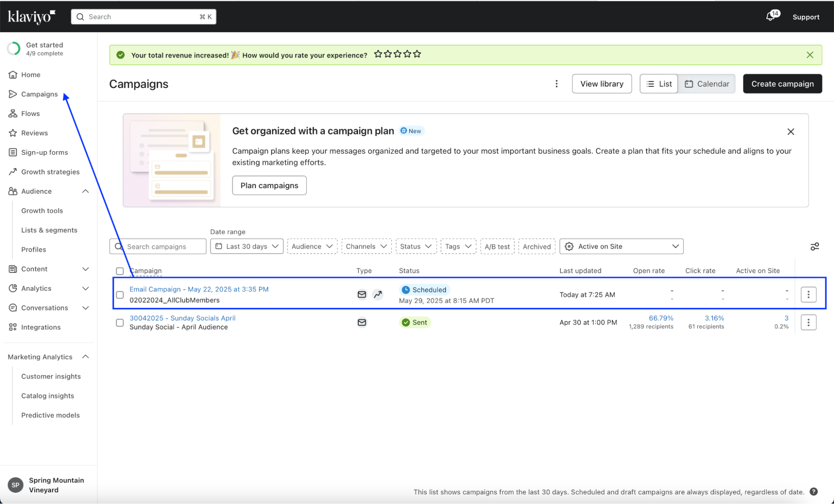The width and height of the screenshot is (834, 504).
Task: Close the campaign plan promo card
Action: click(790, 132)
